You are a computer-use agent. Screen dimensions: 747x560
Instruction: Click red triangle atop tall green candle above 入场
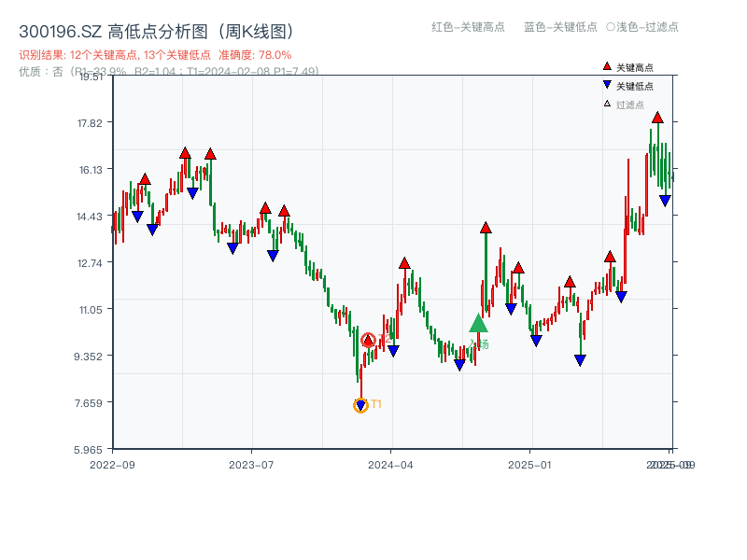[x=486, y=228]
